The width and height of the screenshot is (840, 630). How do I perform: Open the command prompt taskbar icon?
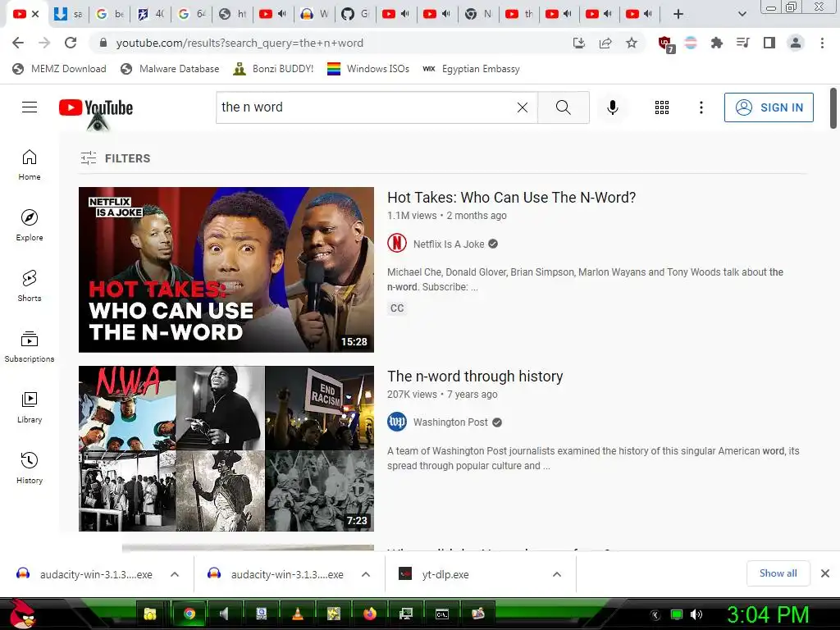click(442, 614)
